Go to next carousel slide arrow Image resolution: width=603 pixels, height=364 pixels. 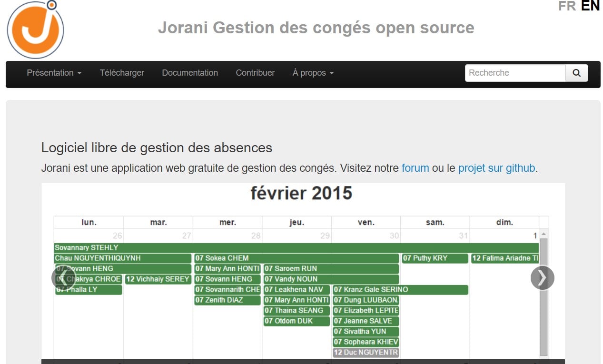point(543,278)
